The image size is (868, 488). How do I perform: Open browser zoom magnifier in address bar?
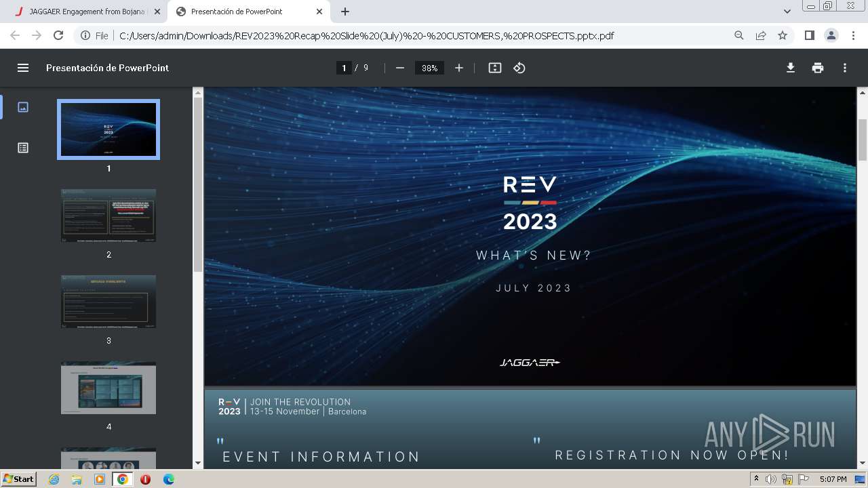[x=739, y=35]
